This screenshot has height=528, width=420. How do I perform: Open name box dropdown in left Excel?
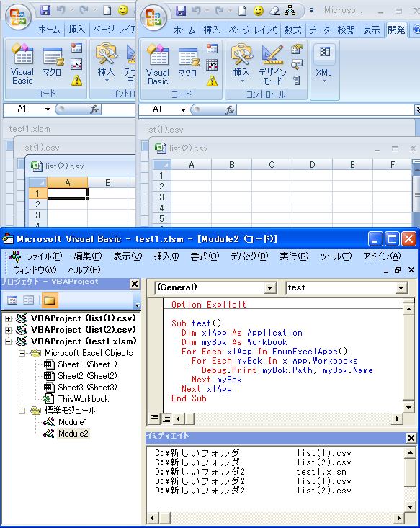click(x=48, y=109)
